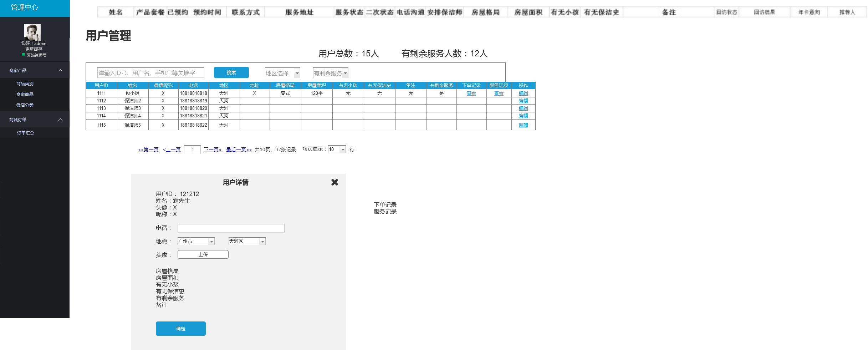Open 商品类别 in the sidebar
Screen dimensions: 868x350
point(25,84)
